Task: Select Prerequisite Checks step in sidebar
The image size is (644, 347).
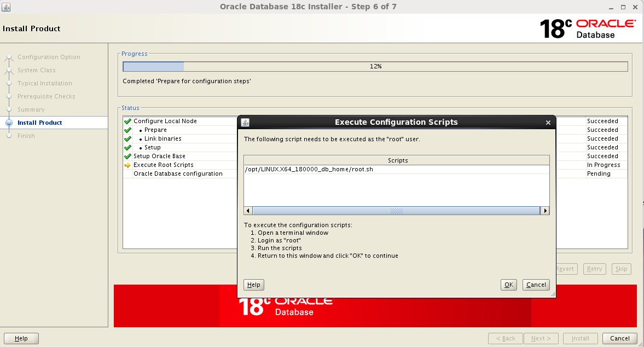Action: tap(47, 96)
